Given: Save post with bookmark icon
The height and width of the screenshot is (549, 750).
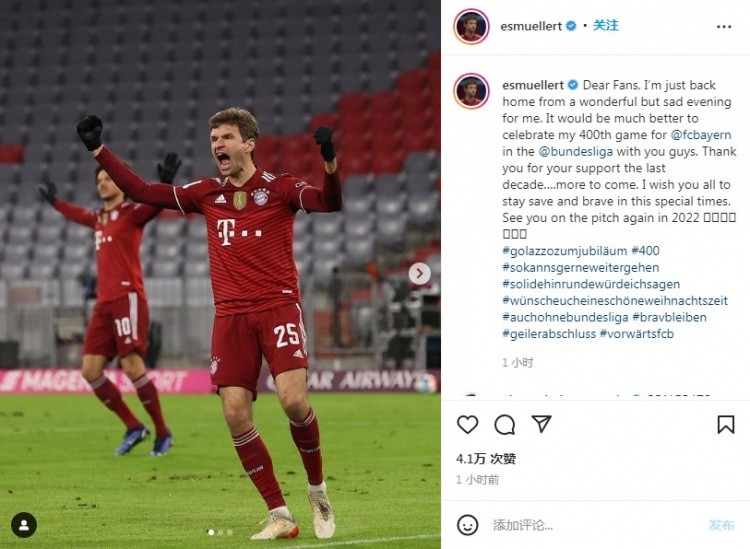Looking at the screenshot, I should click(726, 424).
